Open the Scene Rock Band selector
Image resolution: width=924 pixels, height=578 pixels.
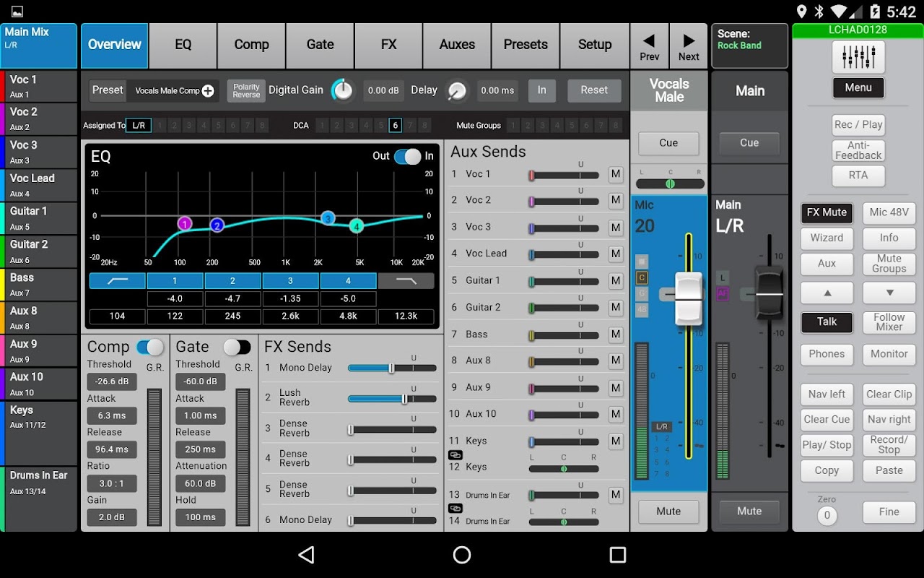point(749,46)
